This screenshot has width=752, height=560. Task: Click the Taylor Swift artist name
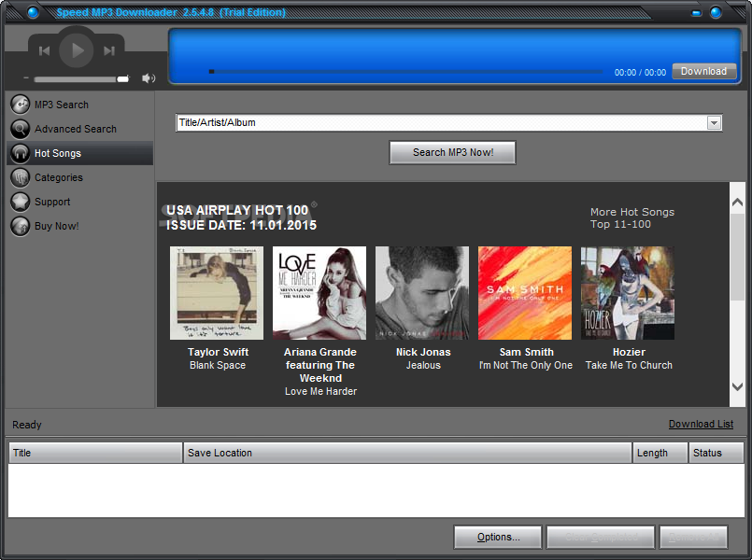pos(219,352)
